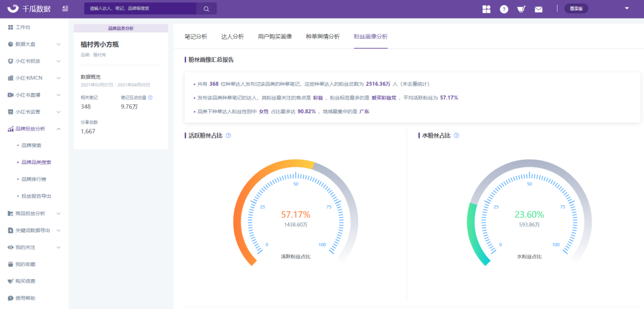Click the info icon next to 笔记互动总量
Viewport: 644px width, 309px height.
click(150, 98)
